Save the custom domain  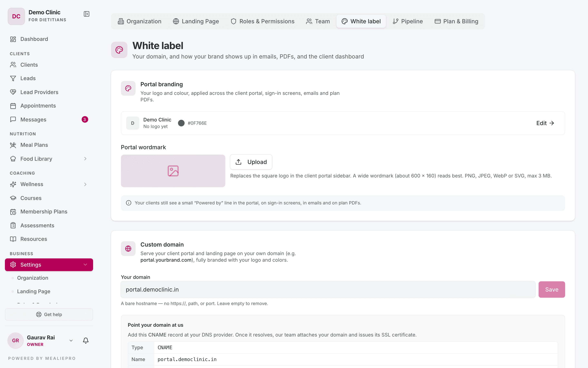[x=551, y=289]
